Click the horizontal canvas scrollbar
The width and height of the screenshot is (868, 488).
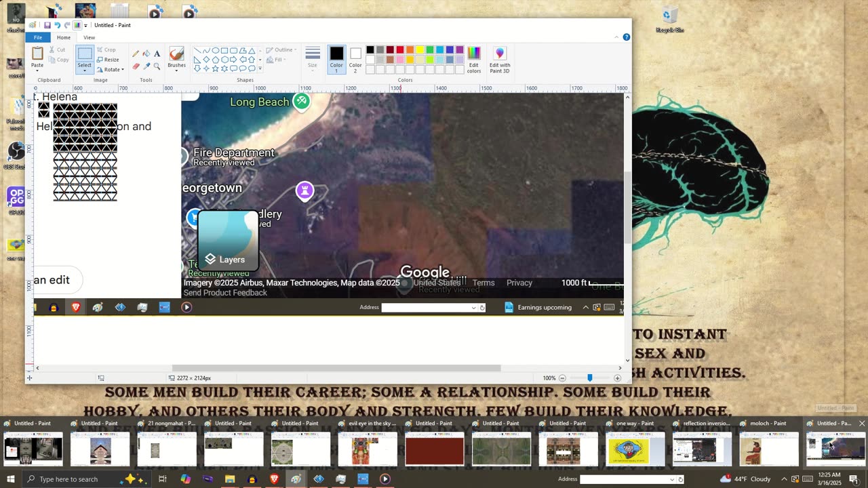336,368
